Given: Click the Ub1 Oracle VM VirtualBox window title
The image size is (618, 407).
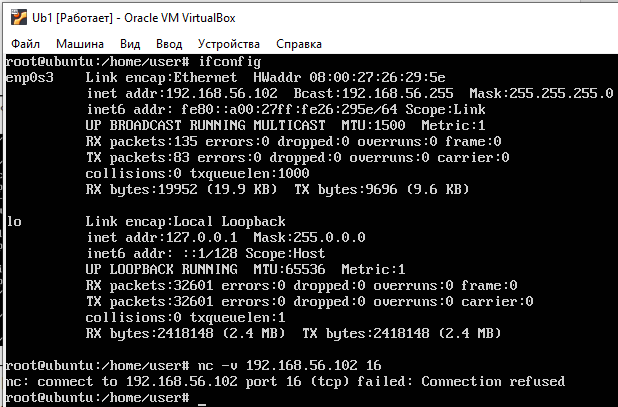Looking at the screenshot, I should coord(134,18).
